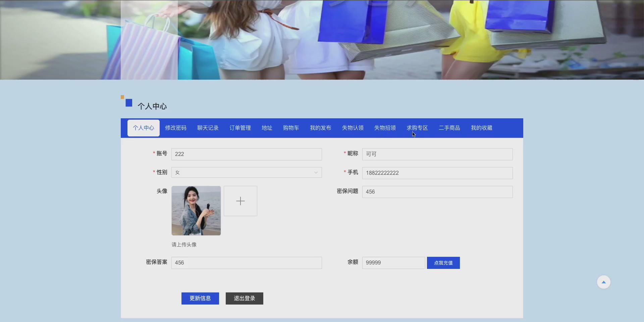
Task: Switch to the 二手商品 tab
Action: point(449,128)
